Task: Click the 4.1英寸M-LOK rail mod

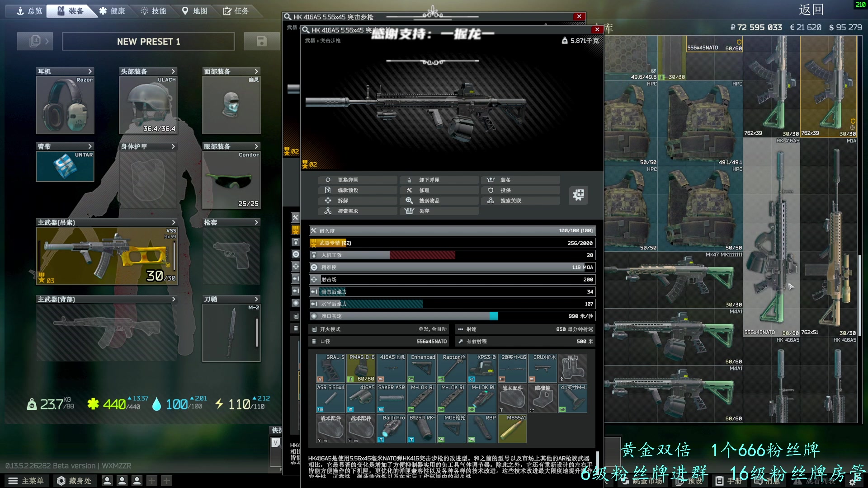Action: [573, 399]
